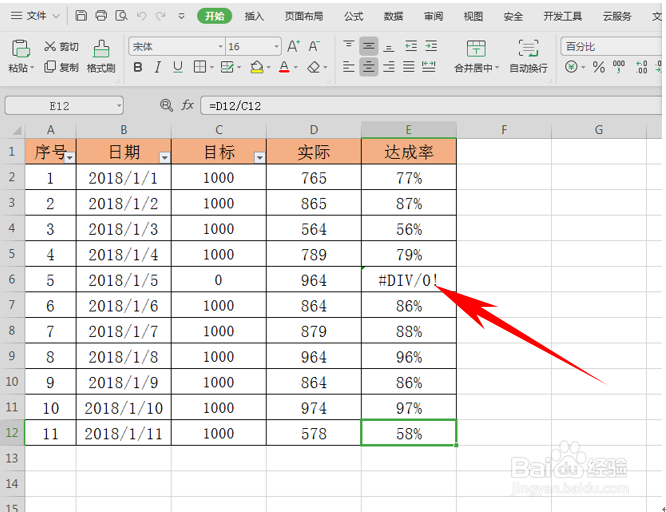Decrease font size with A- icon
Screen dimensions: 666x512
[x=314, y=46]
